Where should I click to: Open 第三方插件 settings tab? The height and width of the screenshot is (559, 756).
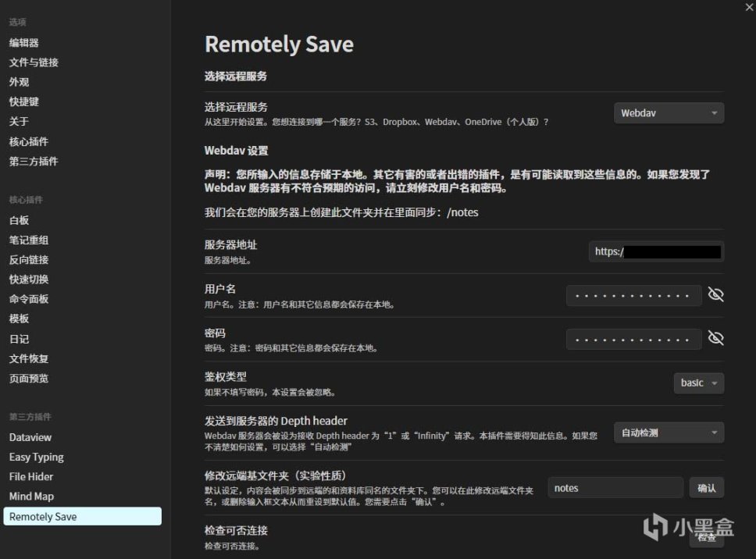coord(34,162)
